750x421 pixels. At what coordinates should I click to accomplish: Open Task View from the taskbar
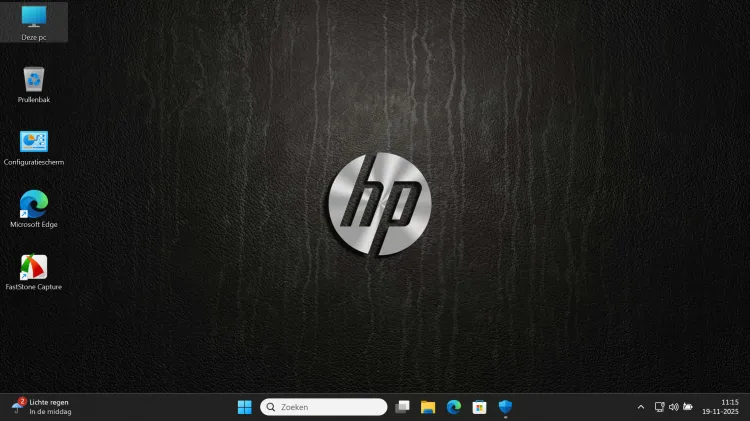[402, 407]
